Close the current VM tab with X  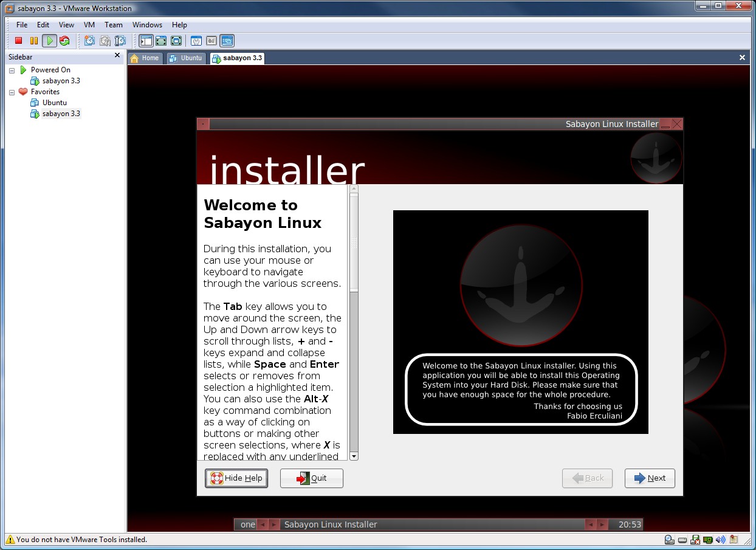[742, 58]
